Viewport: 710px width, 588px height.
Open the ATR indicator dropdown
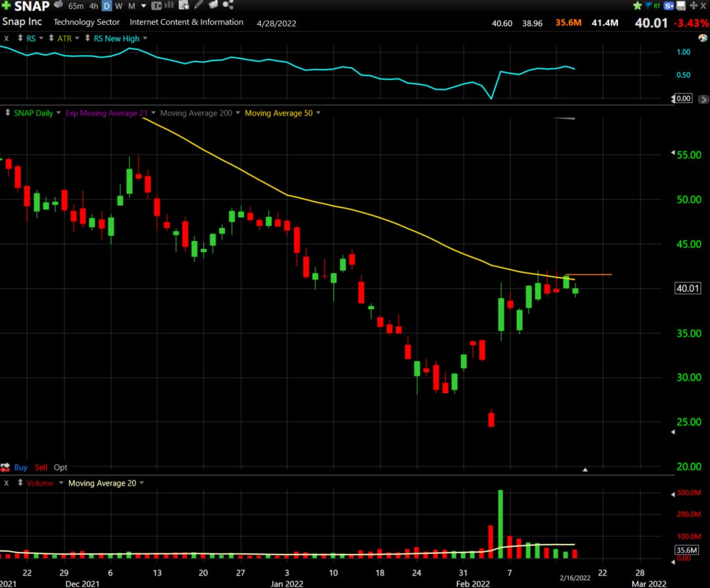click(x=77, y=38)
